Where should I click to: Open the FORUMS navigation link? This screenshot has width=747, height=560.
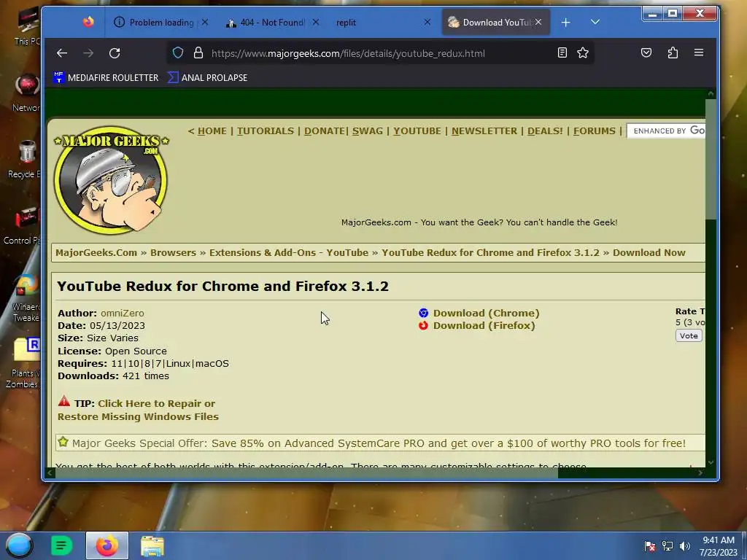(594, 131)
